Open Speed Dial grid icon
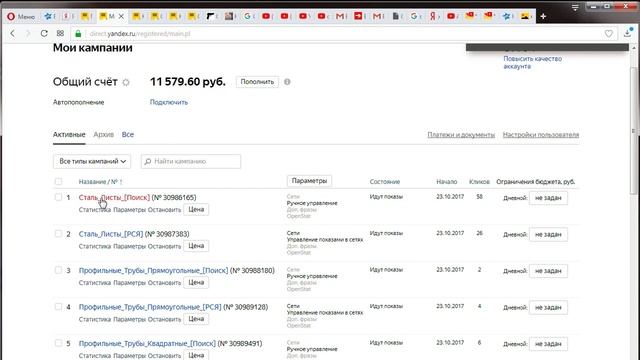Screen dimensions: 640x360 point(60,33)
